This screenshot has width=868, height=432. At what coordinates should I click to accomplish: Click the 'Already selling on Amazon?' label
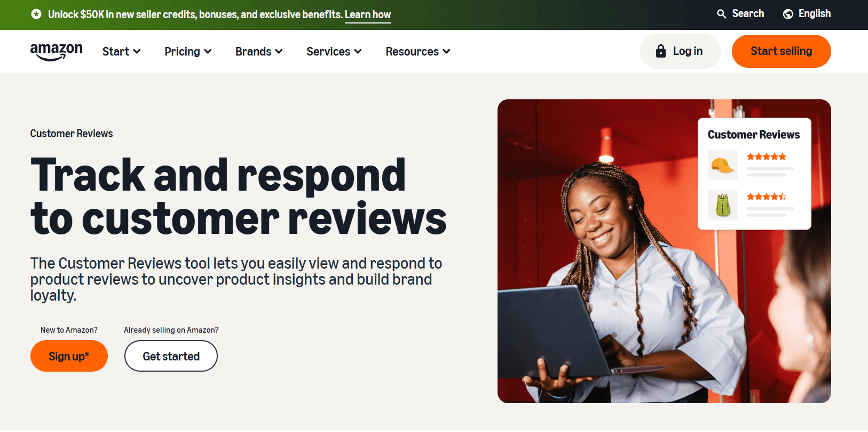click(x=171, y=330)
